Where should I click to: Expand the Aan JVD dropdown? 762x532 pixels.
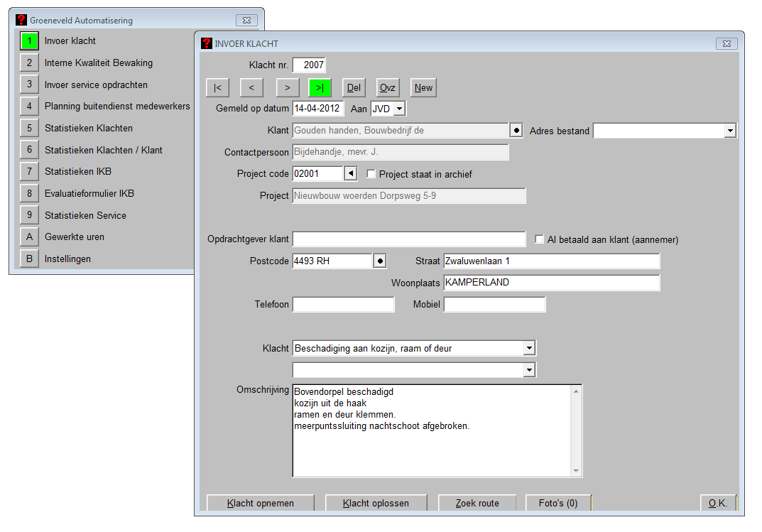tap(398, 109)
